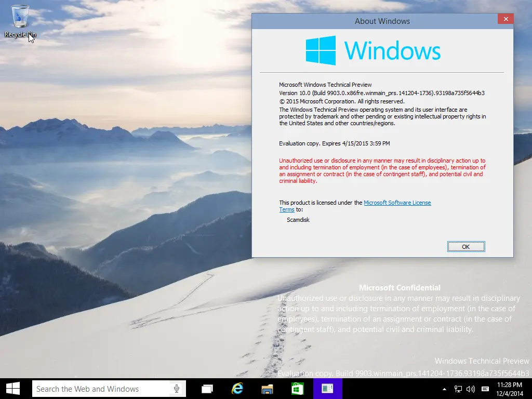Viewport: 532px width, 399px height.
Task: Click the © 2015 Microsoft Corporation line
Action: tap(342, 101)
